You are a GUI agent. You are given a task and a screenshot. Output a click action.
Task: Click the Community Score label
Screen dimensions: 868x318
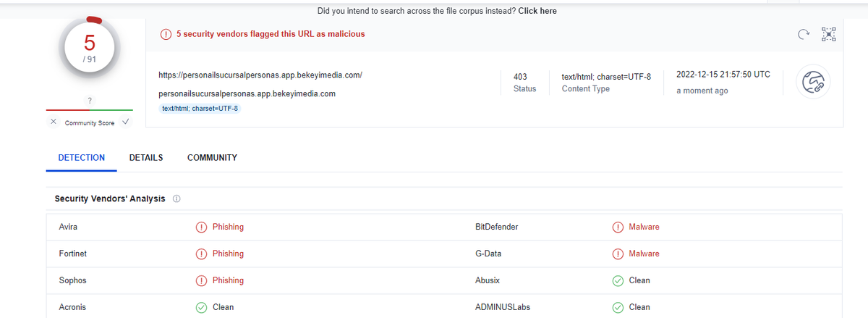[x=90, y=123]
